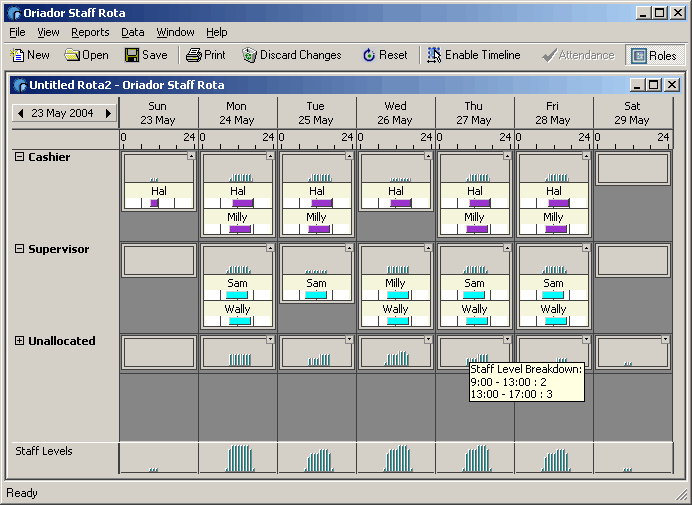The height and width of the screenshot is (505, 692).
Task: Click the Enable Timeline icon
Action: (x=434, y=55)
